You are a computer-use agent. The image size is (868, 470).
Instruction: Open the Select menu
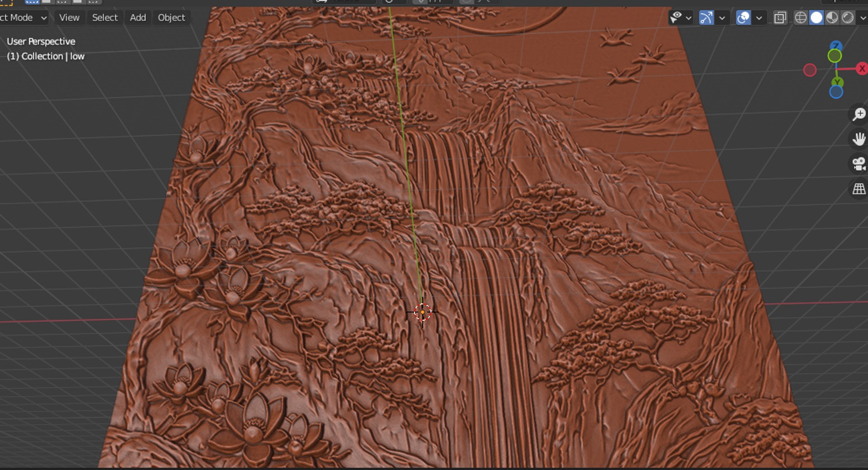coord(105,18)
